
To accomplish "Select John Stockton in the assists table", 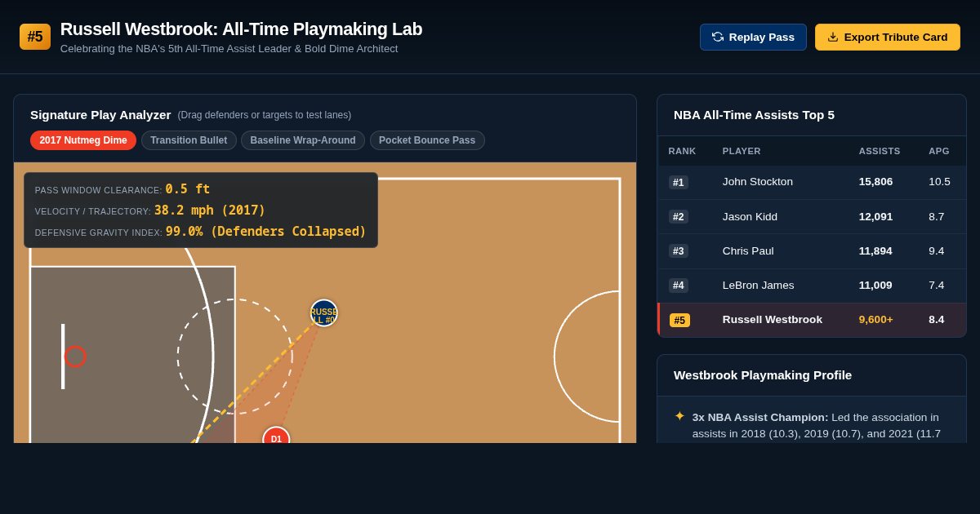I will coord(758,182).
